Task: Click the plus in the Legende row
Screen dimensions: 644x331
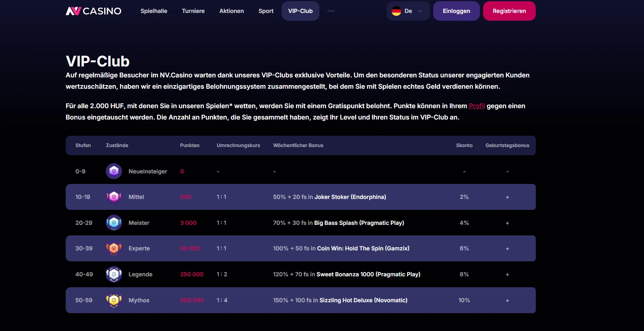Action: tap(507, 275)
